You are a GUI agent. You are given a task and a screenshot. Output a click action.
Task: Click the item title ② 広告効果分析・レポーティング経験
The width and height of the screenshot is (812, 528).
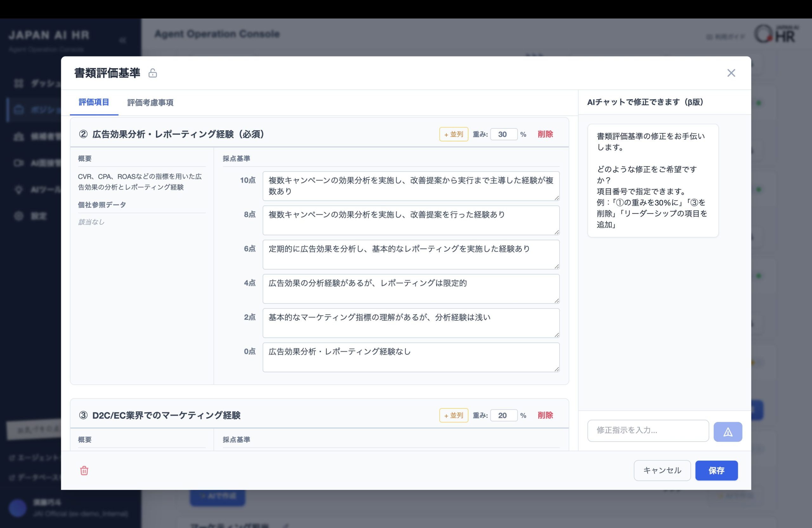[172, 134]
